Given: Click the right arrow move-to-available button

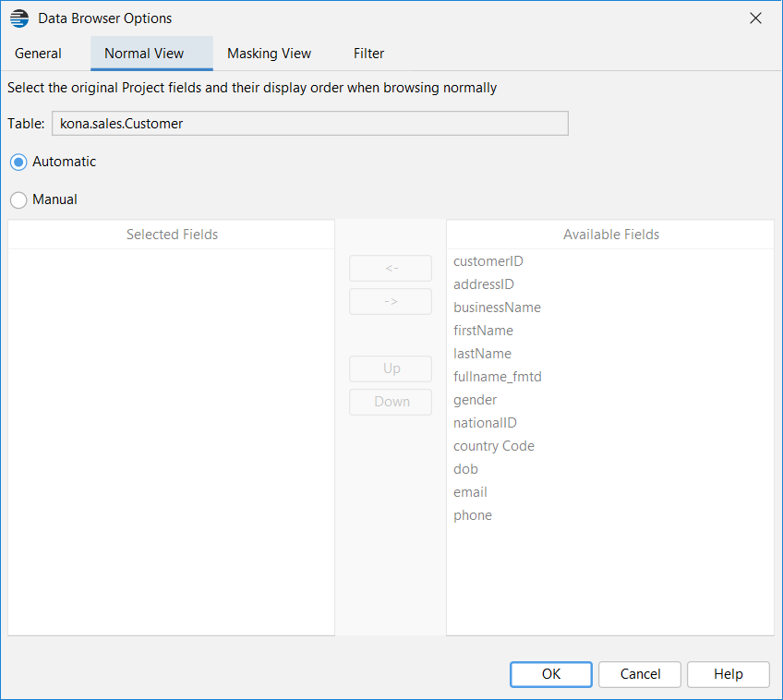Looking at the screenshot, I should [391, 302].
